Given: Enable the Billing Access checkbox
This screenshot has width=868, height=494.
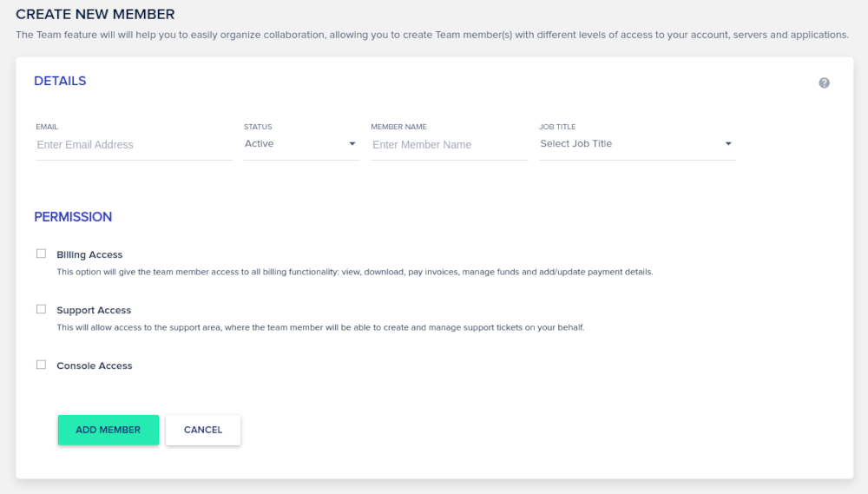Looking at the screenshot, I should [x=41, y=254].
